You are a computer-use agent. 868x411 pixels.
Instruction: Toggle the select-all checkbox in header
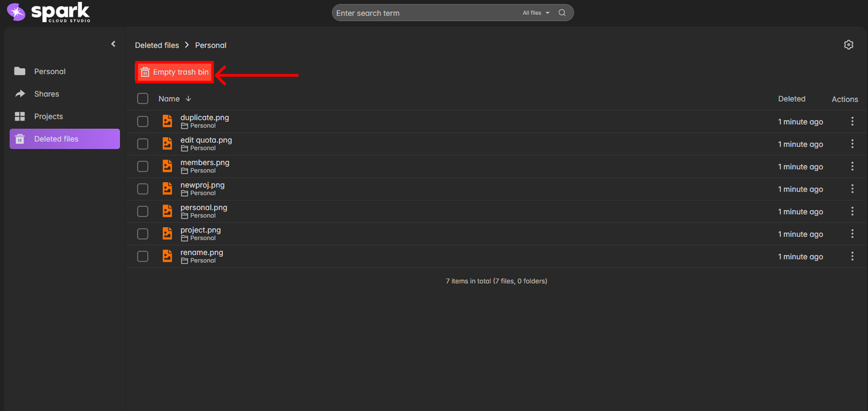[x=143, y=99]
